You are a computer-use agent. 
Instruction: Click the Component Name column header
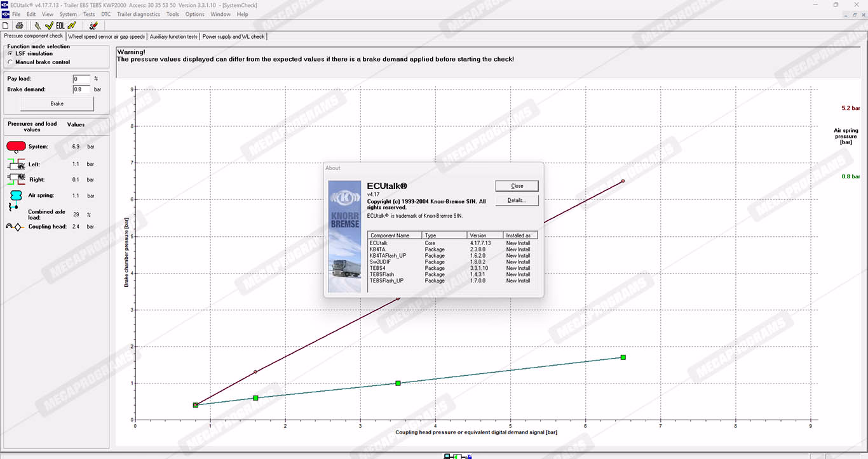(x=394, y=236)
